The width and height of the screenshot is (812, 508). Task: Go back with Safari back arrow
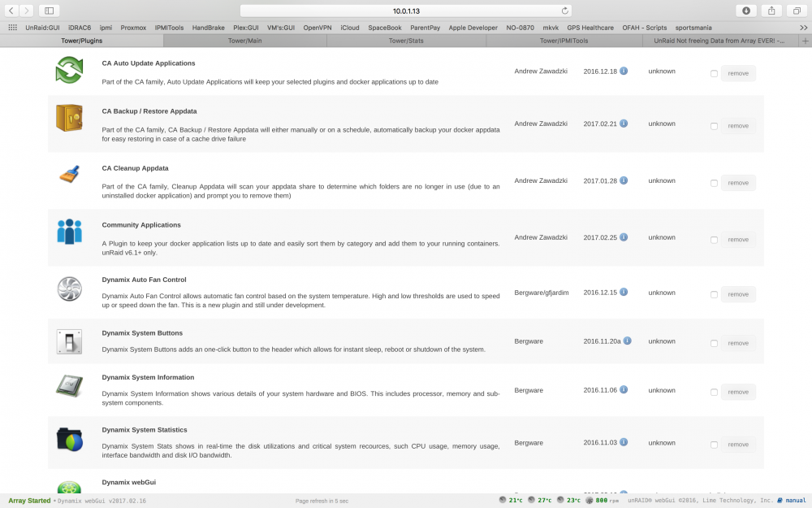[11, 11]
